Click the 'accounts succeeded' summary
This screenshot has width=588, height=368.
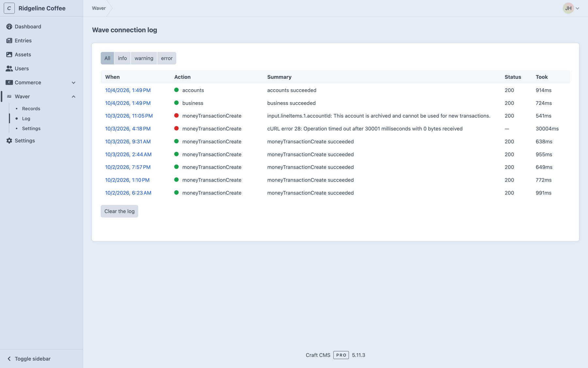pyautogui.click(x=292, y=90)
